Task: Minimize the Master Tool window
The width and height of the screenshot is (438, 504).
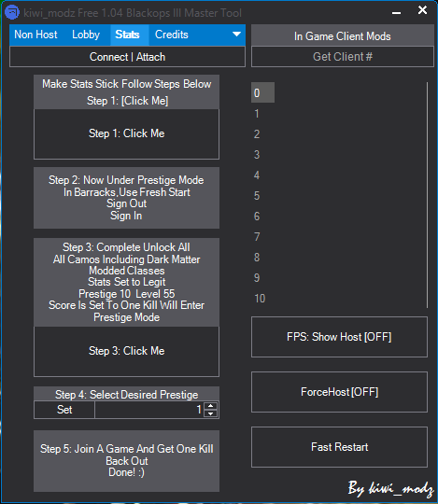Action: pos(396,12)
